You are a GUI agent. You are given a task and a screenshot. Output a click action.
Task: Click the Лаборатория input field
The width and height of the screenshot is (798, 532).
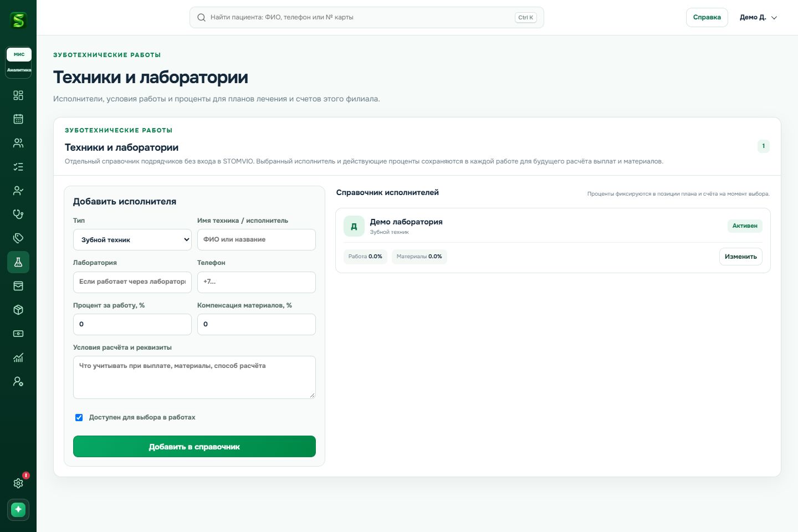click(132, 282)
